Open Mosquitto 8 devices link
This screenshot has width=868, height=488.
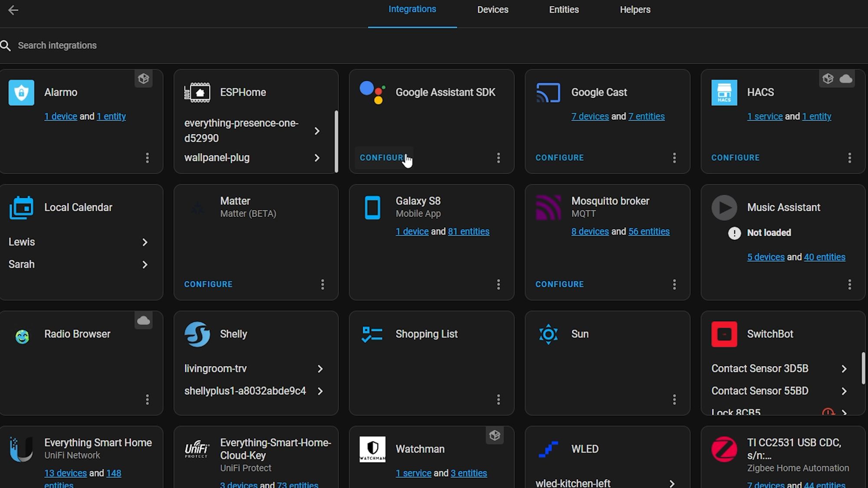click(590, 232)
